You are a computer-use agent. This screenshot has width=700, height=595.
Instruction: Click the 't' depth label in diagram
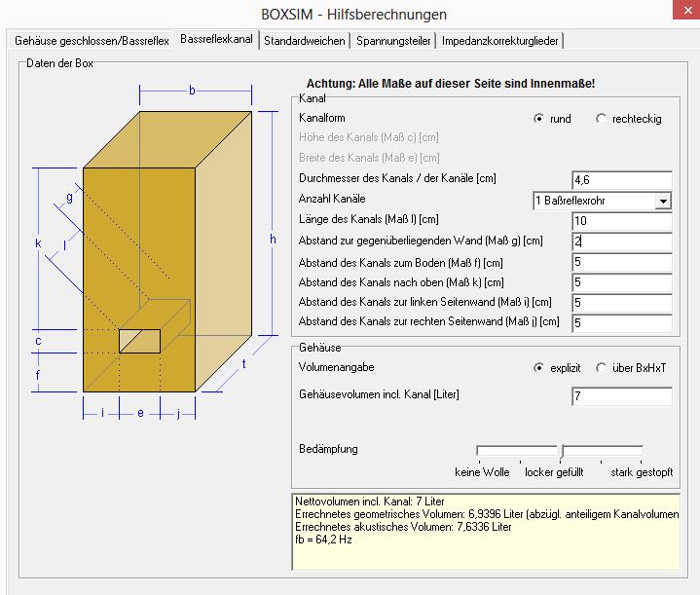pyautogui.click(x=243, y=364)
